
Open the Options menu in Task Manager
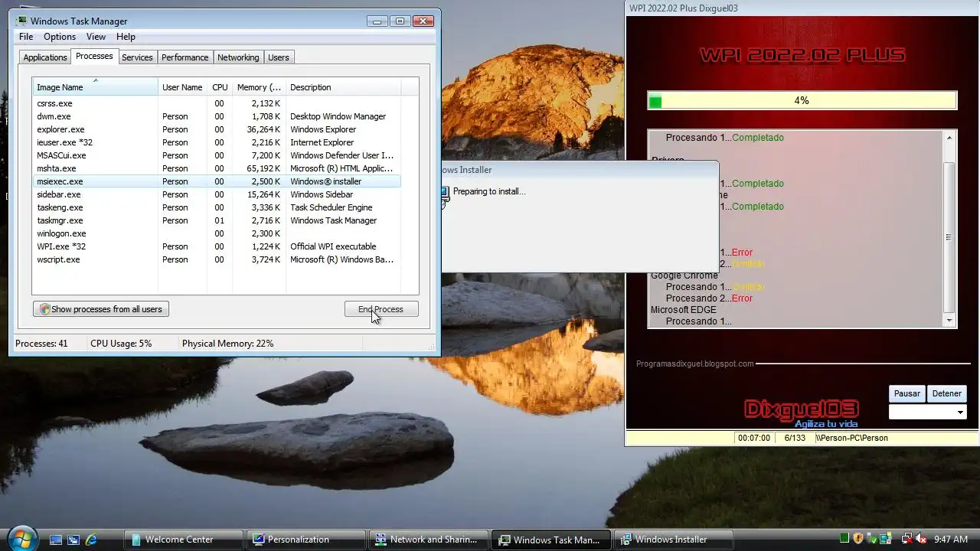60,37
